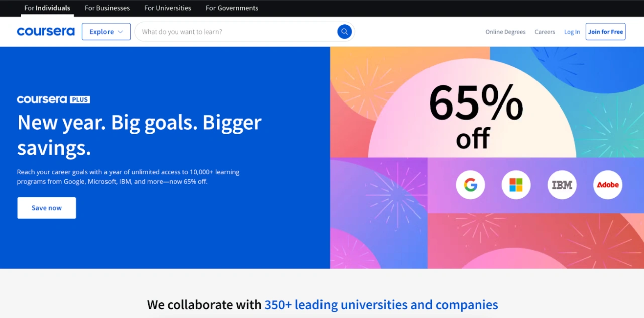
Task: Open the For Universities tab
Action: point(168,8)
